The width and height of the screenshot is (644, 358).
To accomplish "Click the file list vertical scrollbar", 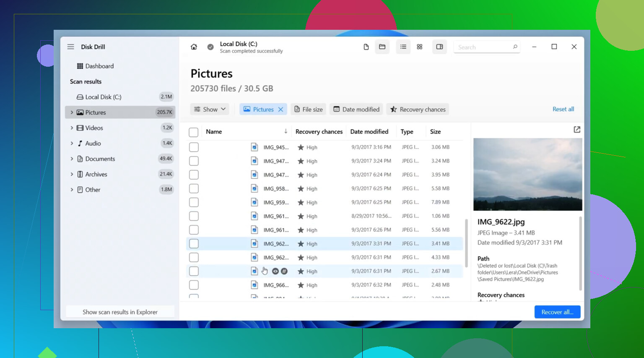I will coord(466,243).
